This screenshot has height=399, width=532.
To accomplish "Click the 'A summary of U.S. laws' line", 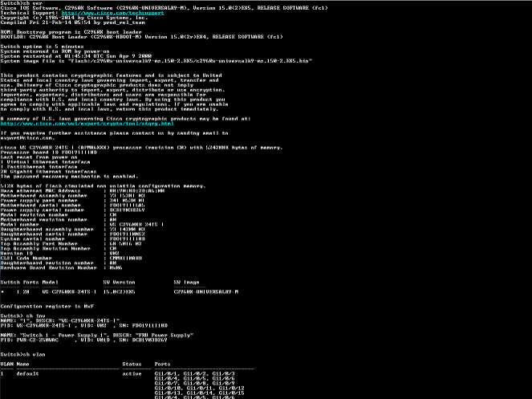I will [x=125, y=119].
